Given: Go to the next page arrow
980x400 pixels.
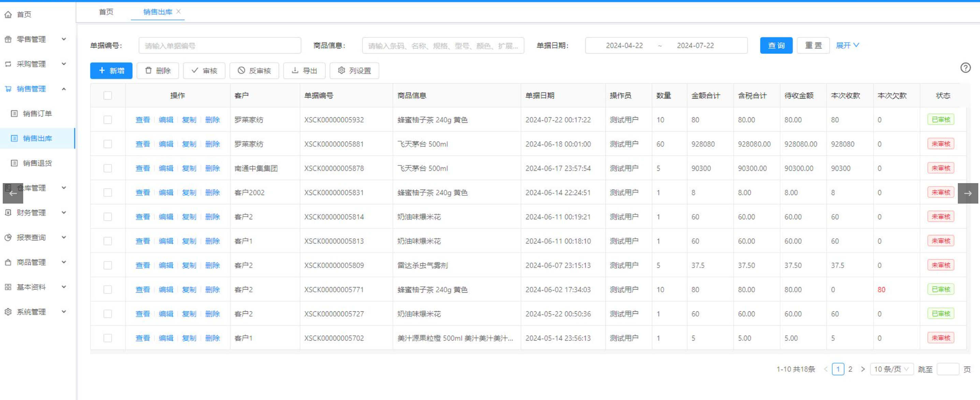Looking at the screenshot, I should point(863,369).
